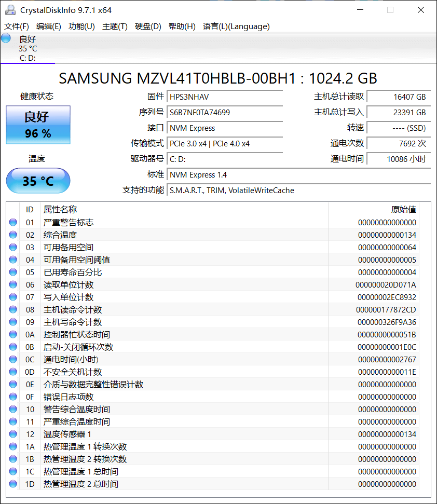Screen dimensions: 437x504
Task: Click the status orb for attribute 01 严重警告标志
Action: click(13, 222)
